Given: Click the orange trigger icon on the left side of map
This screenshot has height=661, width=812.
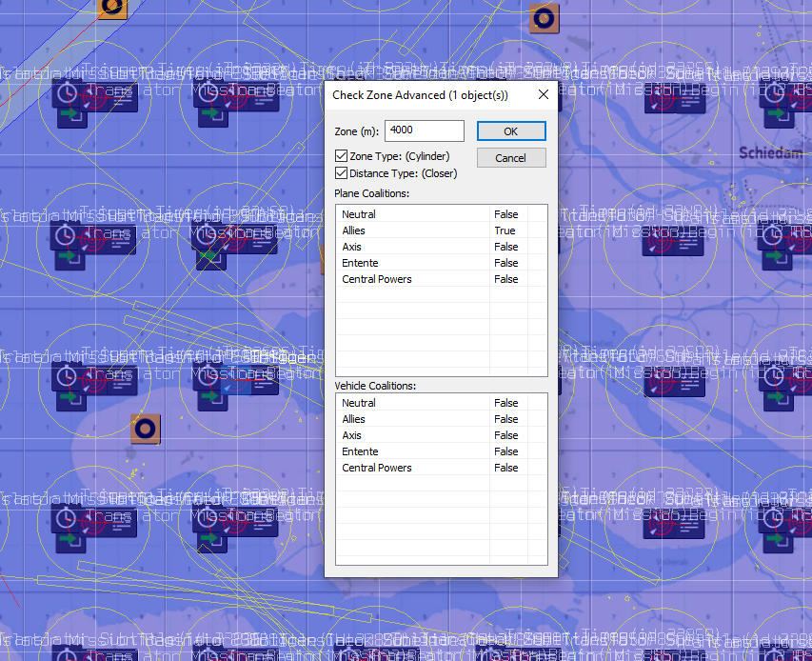Looking at the screenshot, I should point(146,430).
